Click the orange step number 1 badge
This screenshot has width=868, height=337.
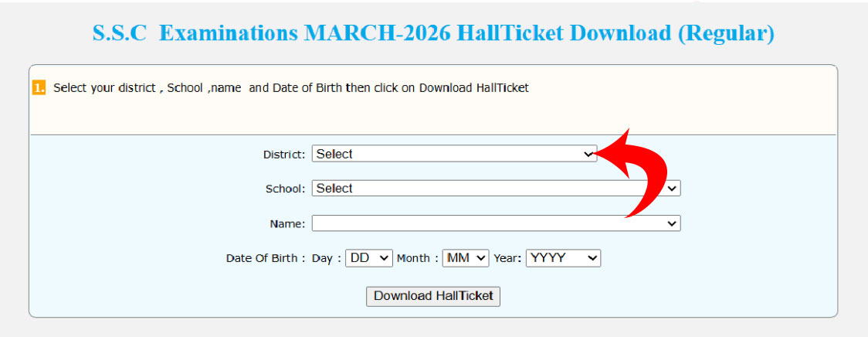[x=39, y=88]
